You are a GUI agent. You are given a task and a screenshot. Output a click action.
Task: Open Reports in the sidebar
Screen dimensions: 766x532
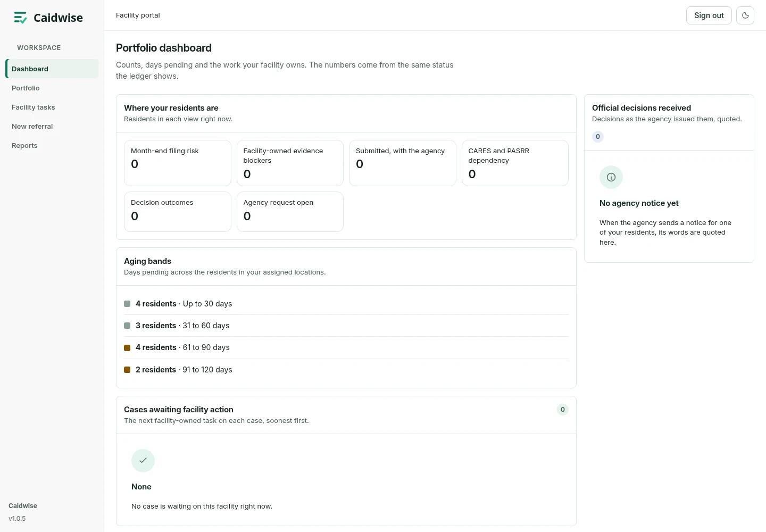coord(52,145)
